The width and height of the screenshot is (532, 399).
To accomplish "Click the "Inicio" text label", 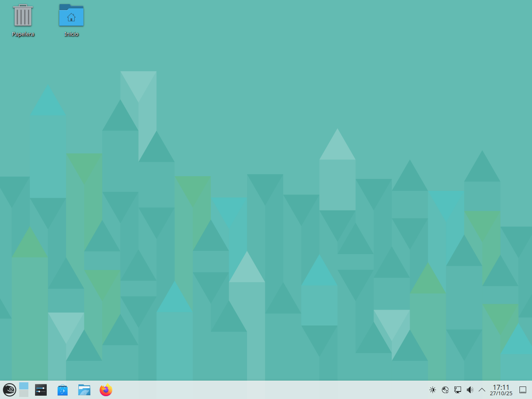I will tap(71, 34).
